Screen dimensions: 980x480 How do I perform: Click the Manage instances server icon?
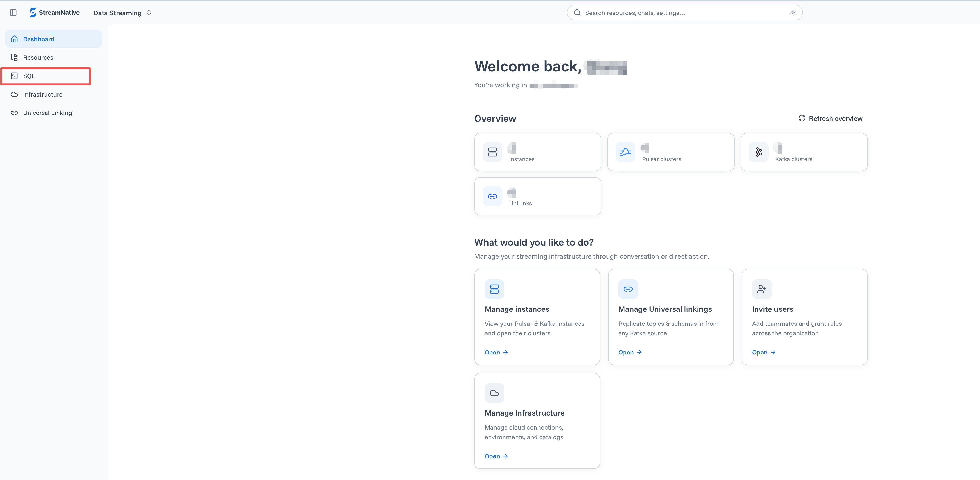click(x=494, y=289)
